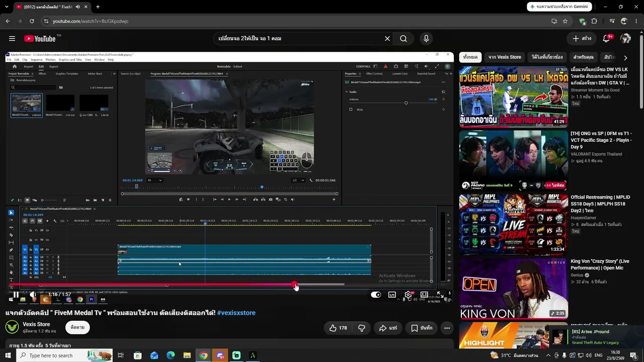Switch to Premiere's Export tab

(54, 66)
